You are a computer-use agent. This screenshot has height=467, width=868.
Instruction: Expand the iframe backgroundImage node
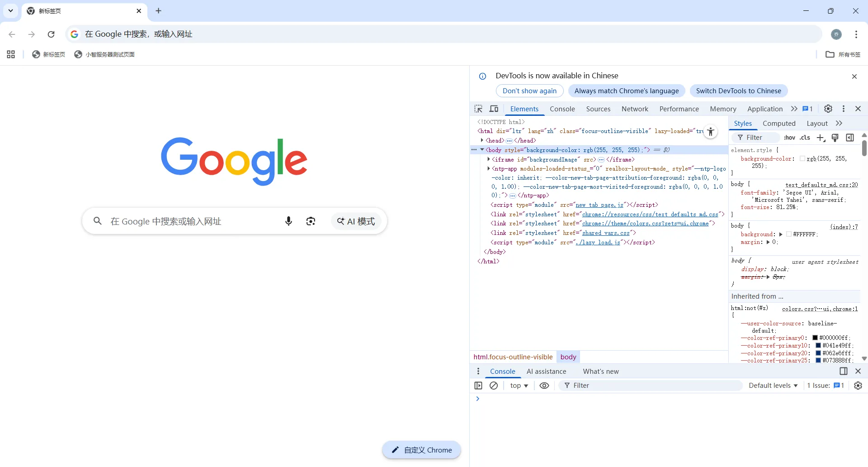coord(489,159)
